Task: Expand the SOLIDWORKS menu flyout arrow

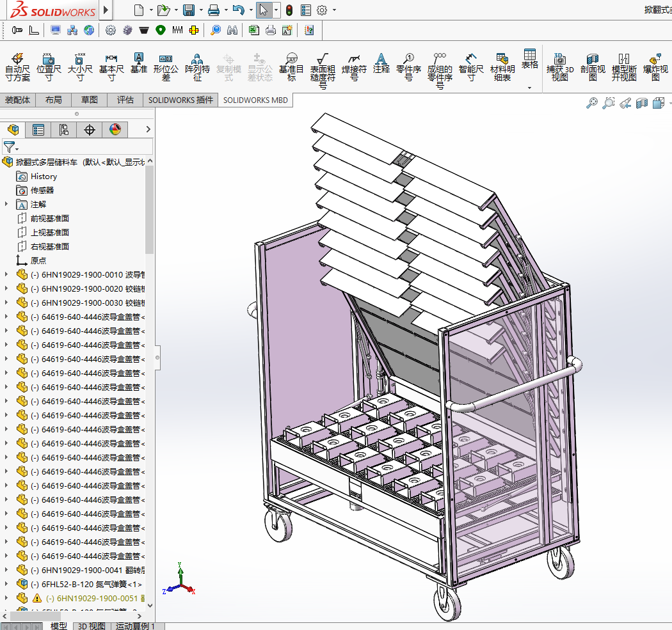Action: pyautogui.click(x=106, y=10)
